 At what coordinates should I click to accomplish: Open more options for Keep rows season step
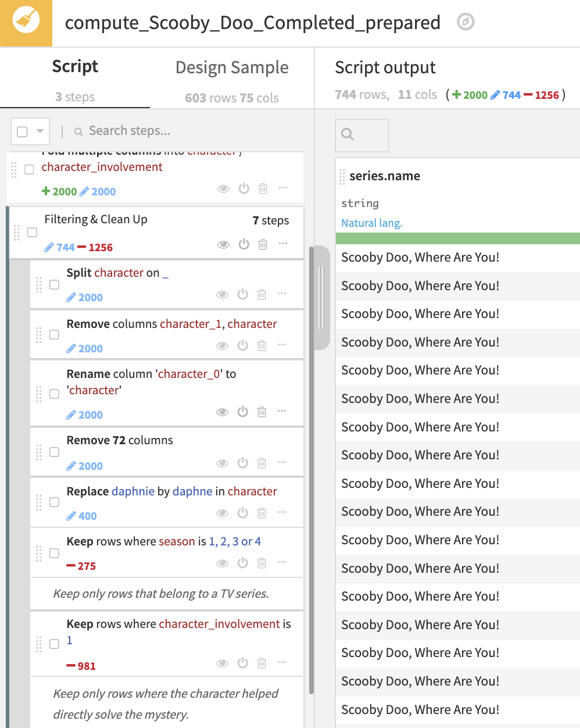coord(282,562)
